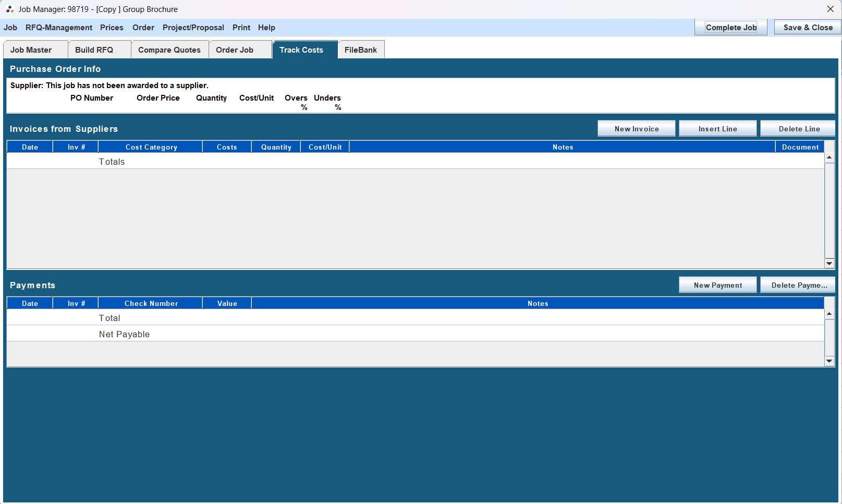Screen dimensions: 842x504
Task: Add a New Payment entry
Action: (717, 285)
